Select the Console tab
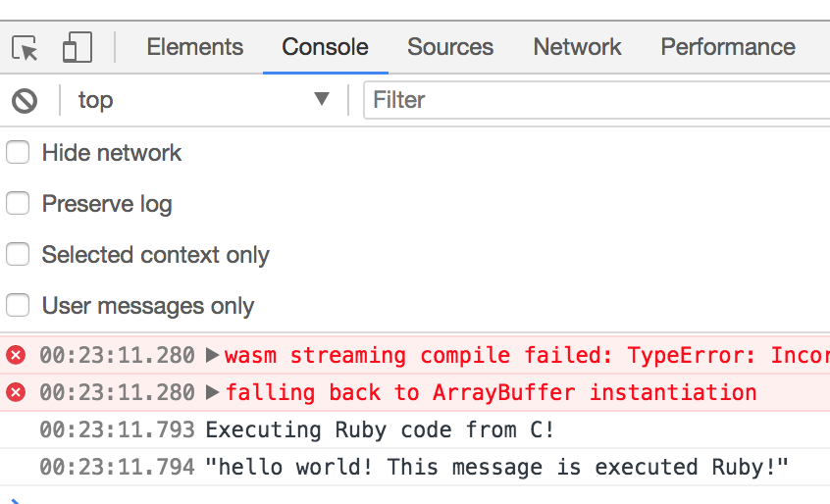This screenshot has width=830, height=504. point(325,47)
